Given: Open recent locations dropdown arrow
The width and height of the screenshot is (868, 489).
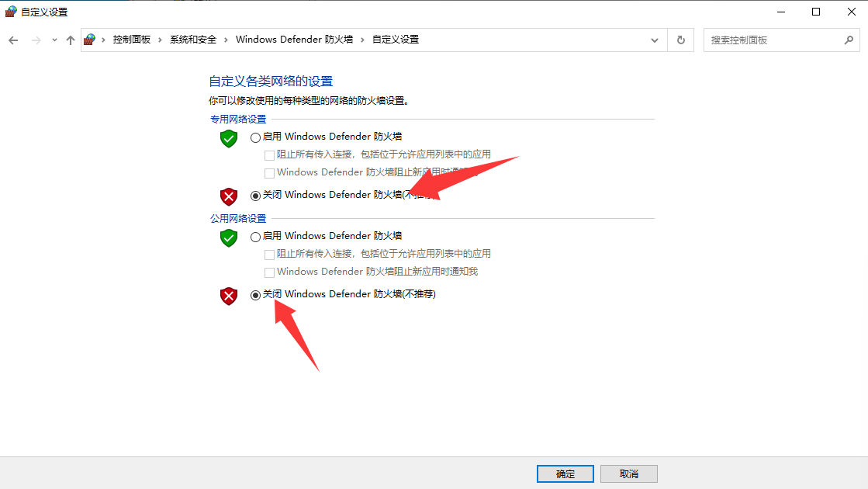Looking at the screenshot, I should pyautogui.click(x=54, y=40).
